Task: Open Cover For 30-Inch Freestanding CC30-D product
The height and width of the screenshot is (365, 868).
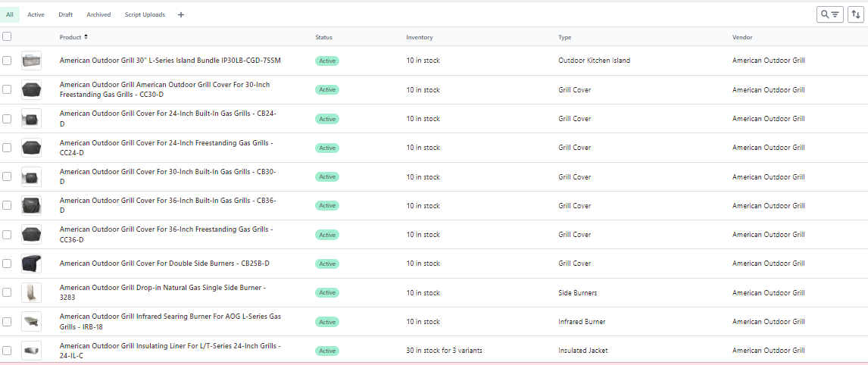Action: (x=164, y=89)
